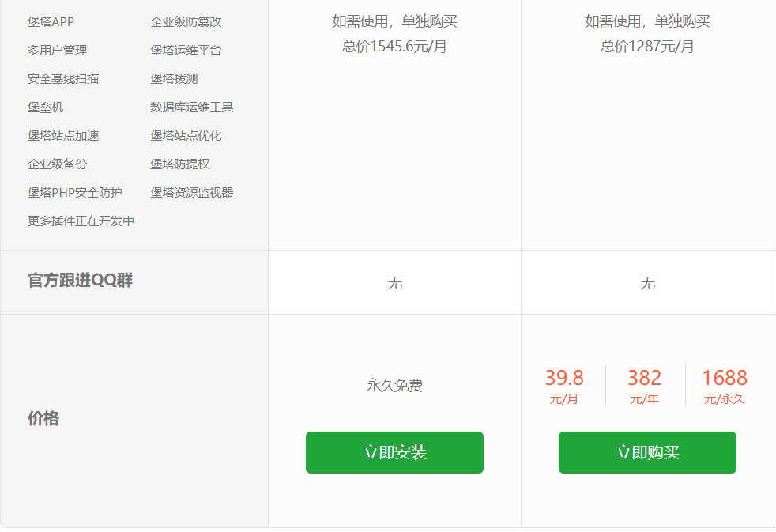This screenshot has width=776, height=532.
Task: Click the green 立即安装 button
Action: coord(394,452)
